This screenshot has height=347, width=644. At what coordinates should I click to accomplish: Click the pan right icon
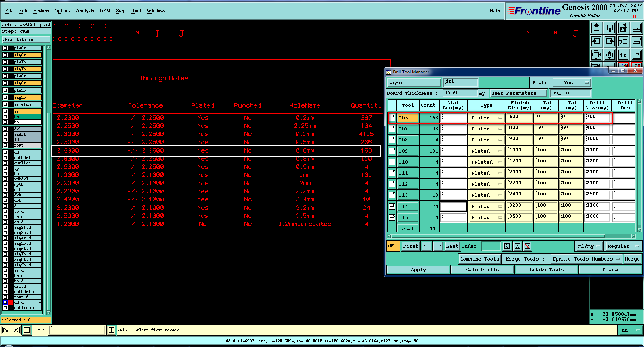click(610, 41)
